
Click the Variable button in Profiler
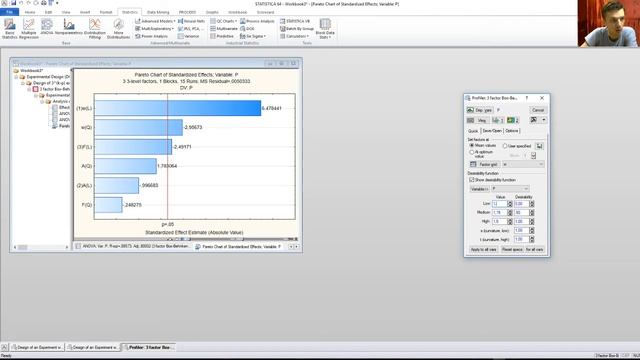point(479,189)
